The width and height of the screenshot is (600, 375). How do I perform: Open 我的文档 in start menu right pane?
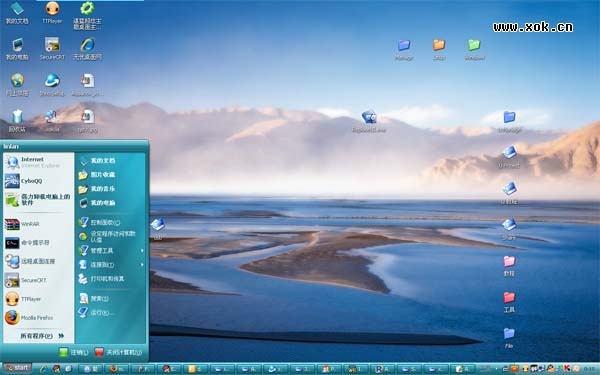pyautogui.click(x=111, y=161)
